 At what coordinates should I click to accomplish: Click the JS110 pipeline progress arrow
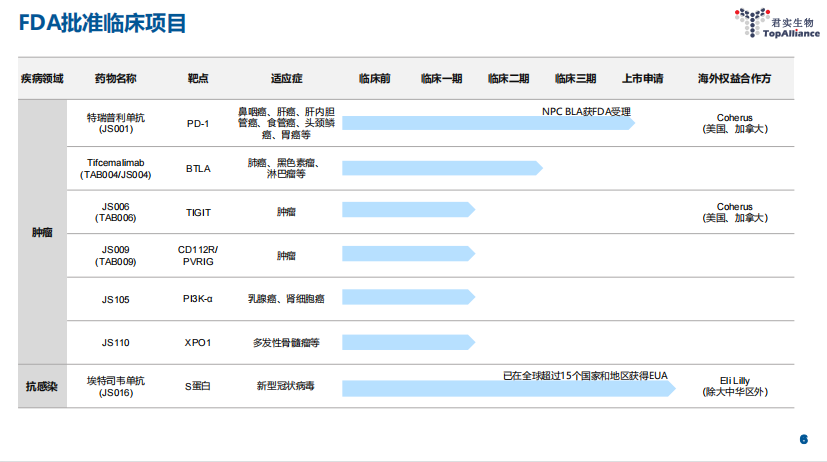pos(407,342)
